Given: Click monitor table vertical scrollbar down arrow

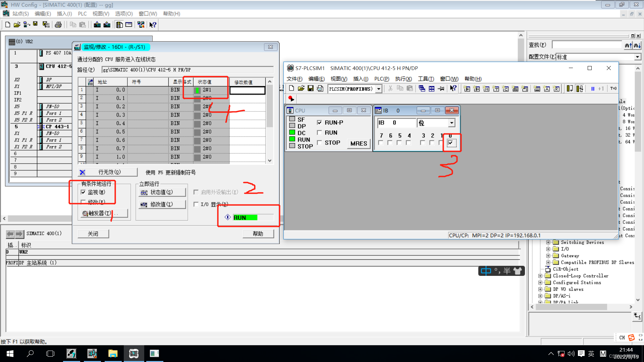Looking at the screenshot, I should point(270,161).
